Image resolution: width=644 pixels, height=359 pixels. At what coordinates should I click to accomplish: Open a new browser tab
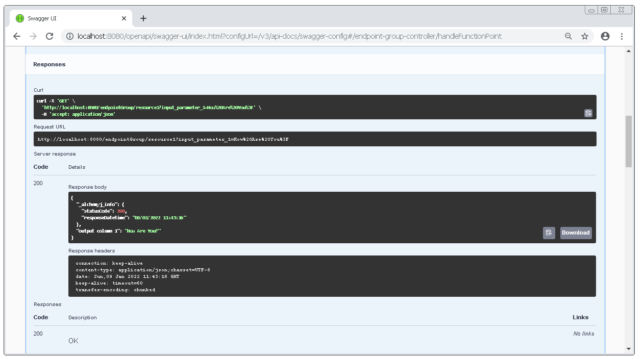coord(143,18)
